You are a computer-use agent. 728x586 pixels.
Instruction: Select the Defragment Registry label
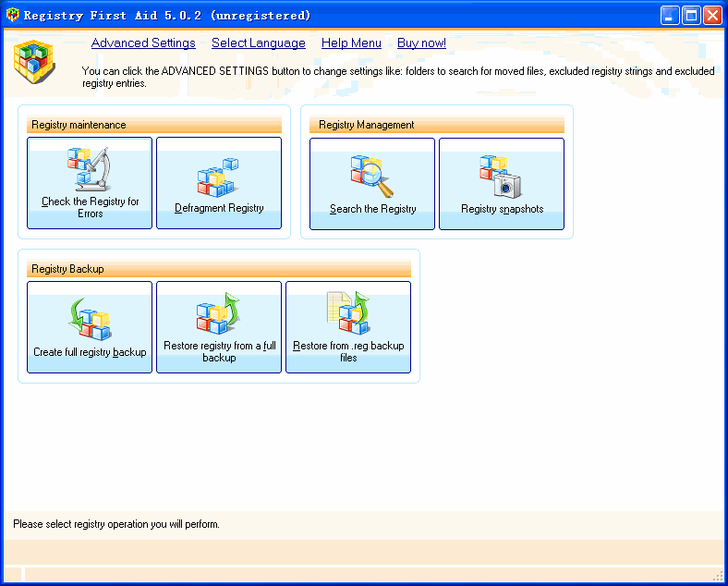[219, 208]
